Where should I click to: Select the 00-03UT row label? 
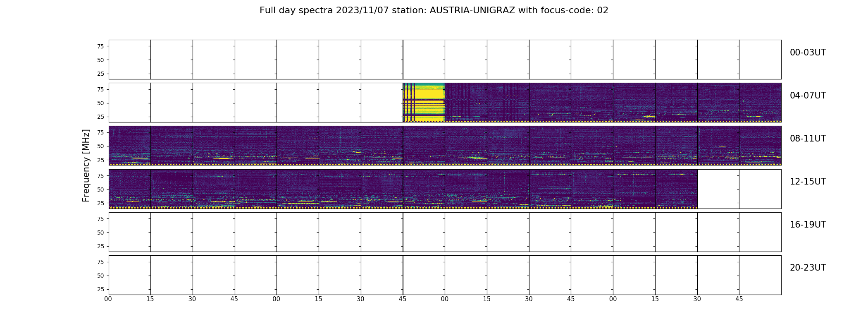pos(808,53)
